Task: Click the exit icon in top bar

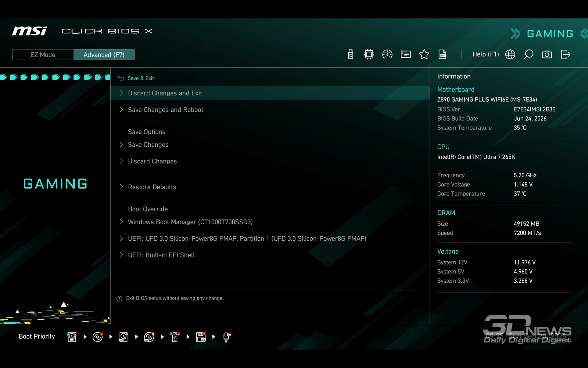Action: (x=566, y=54)
